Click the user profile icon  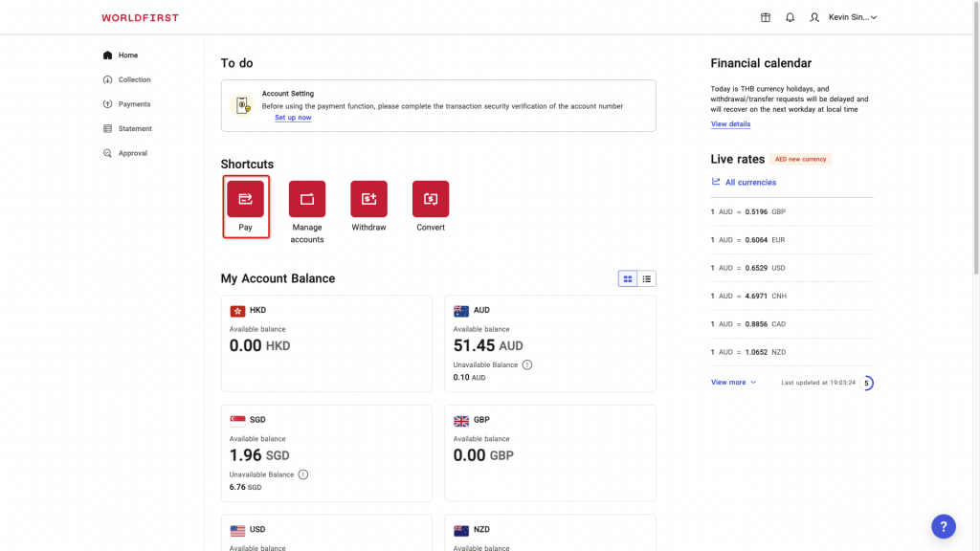pyautogui.click(x=814, y=16)
